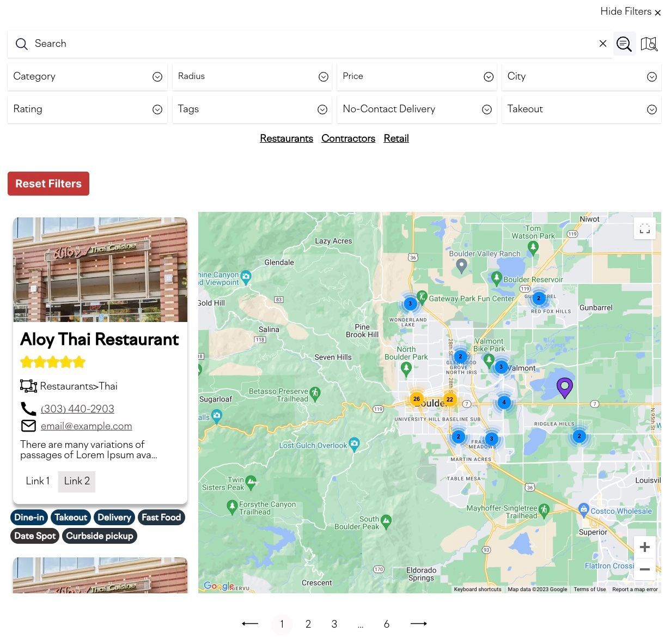The height and width of the screenshot is (644, 671).
Task: Toggle the Date Spot tag
Action: 35,536
